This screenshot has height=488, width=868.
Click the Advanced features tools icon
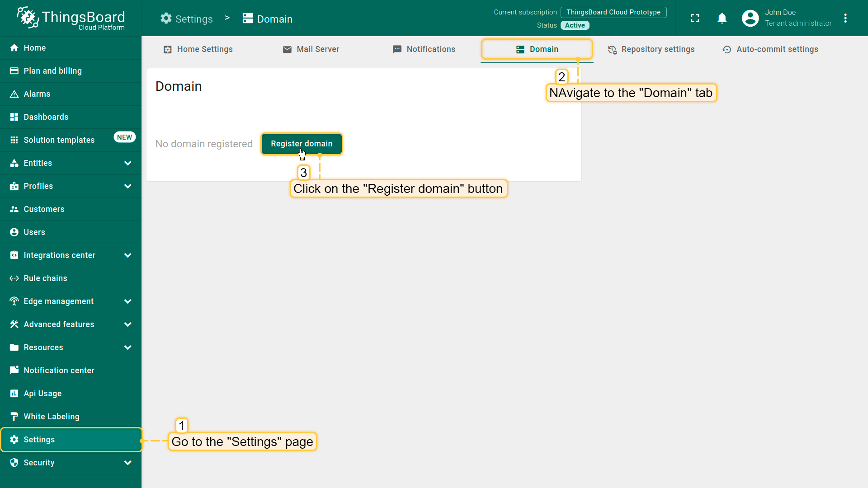point(14,324)
